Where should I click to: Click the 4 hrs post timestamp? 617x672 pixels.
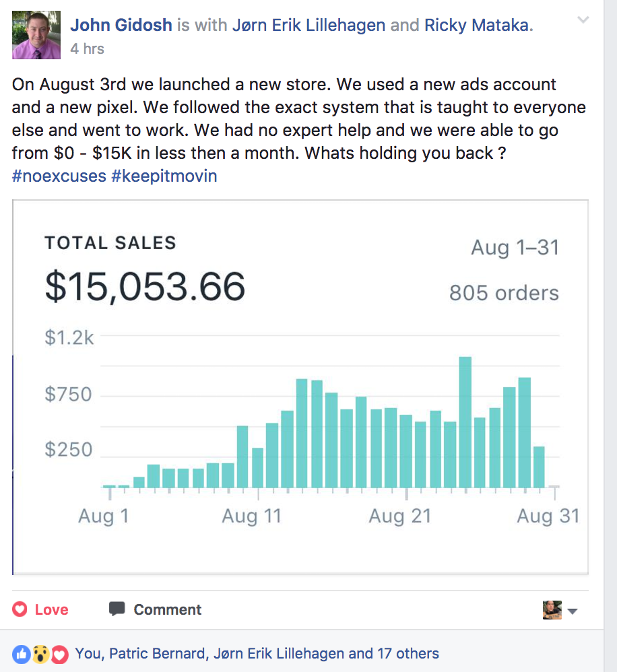click(x=87, y=49)
